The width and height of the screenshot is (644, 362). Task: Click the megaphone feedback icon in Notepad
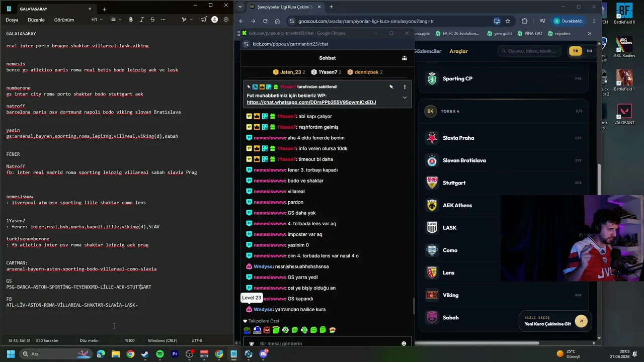[203, 20]
